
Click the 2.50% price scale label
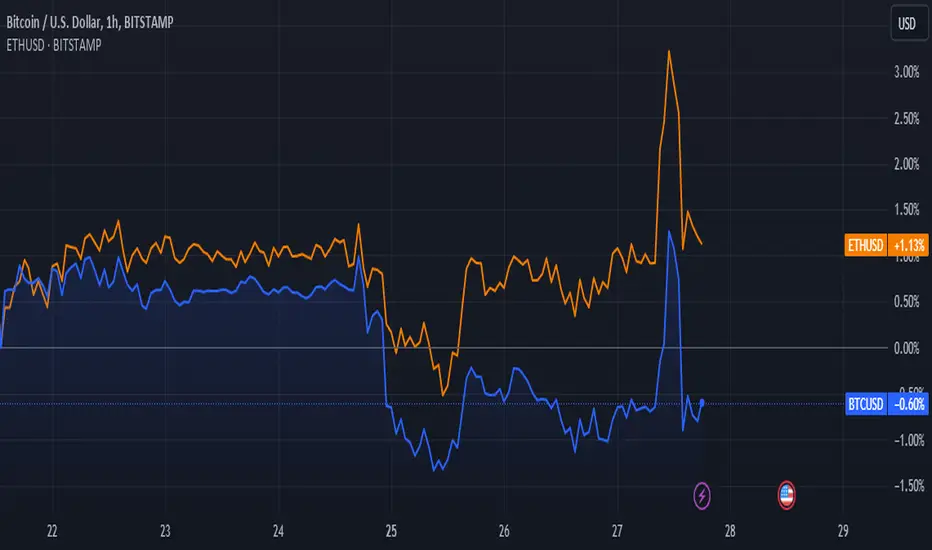(907, 119)
